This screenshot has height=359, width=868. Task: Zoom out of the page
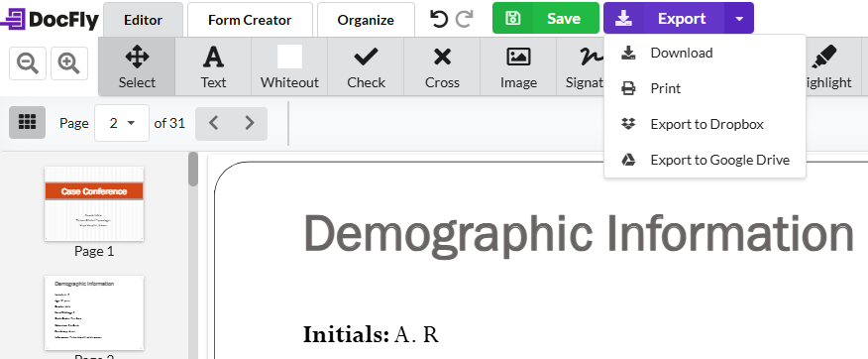[x=28, y=63]
